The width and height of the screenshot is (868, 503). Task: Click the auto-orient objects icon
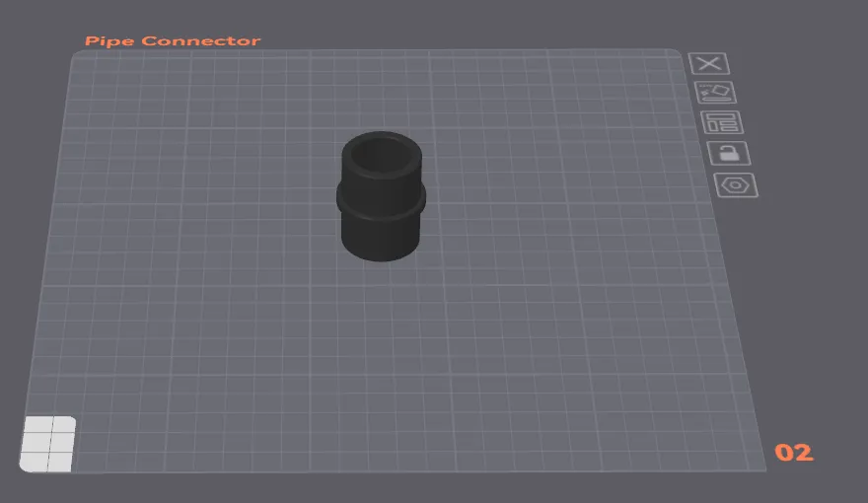tap(716, 93)
